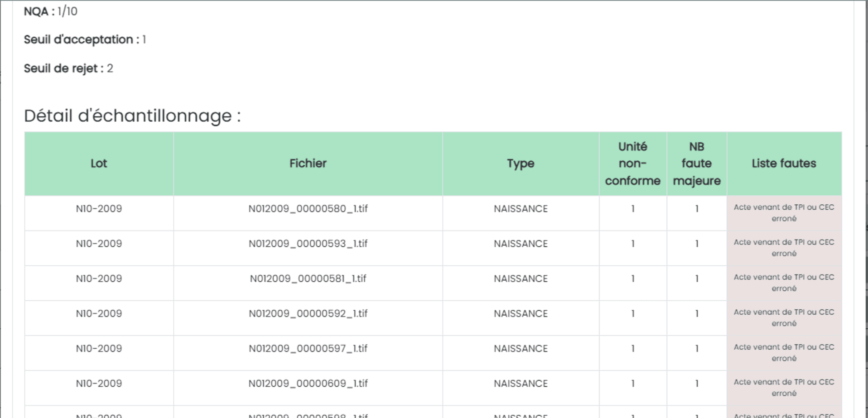Viewport: 868px width, 418px height.
Task: Click the Lot cell in the 00000593 row
Action: click(x=99, y=244)
